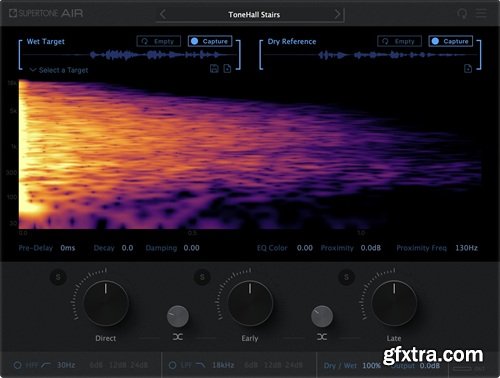Click the Decay 0.0 value
The width and height of the screenshot is (500, 378).
[x=127, y=248]
